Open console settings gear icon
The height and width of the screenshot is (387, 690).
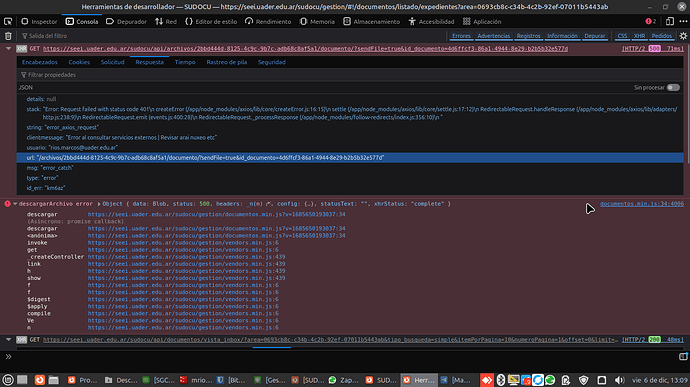[683, 36]
